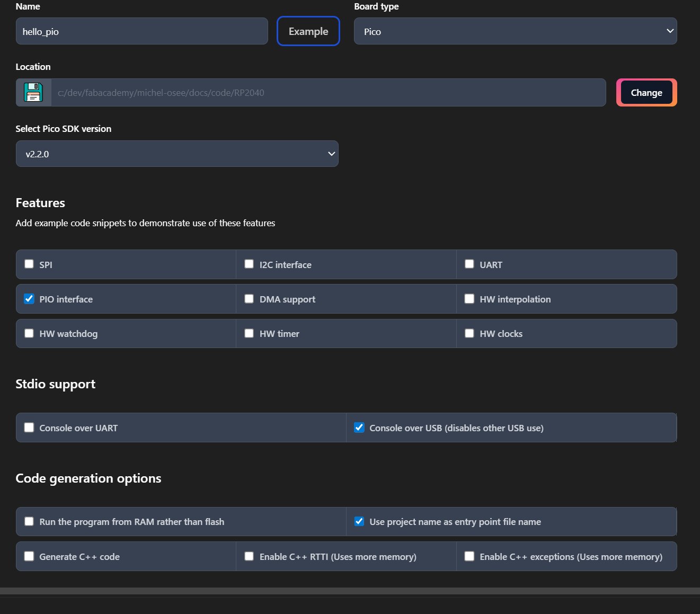The width and height of the screenshot is (700, 614).
Task: Enable Generate C++ code option
Action: tap(29, 556)
